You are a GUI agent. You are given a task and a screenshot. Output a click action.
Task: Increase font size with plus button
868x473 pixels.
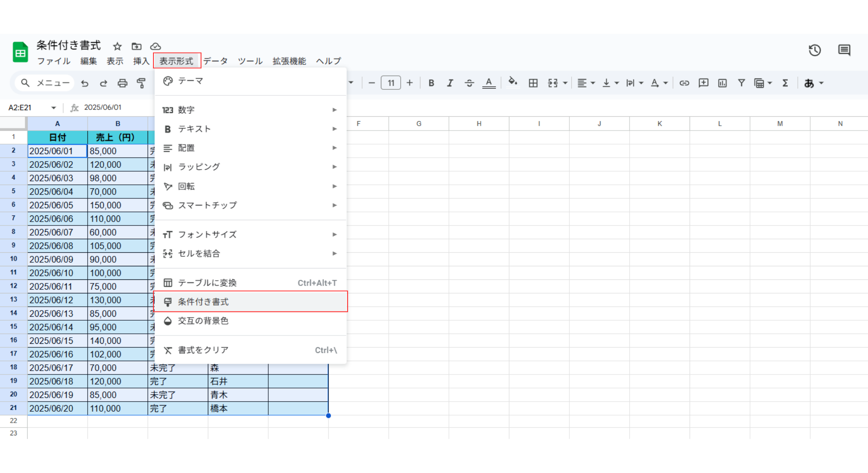point(409,83)
